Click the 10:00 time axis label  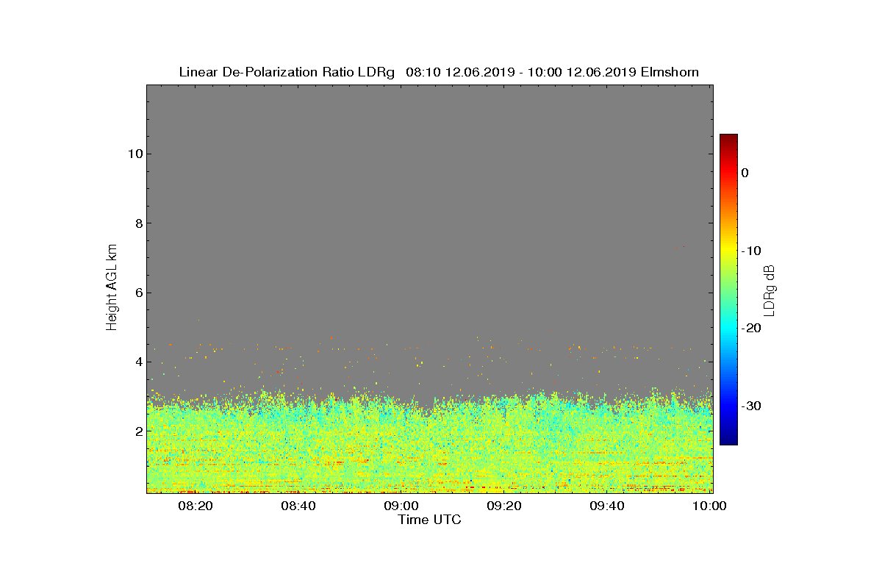pos(711,506)
